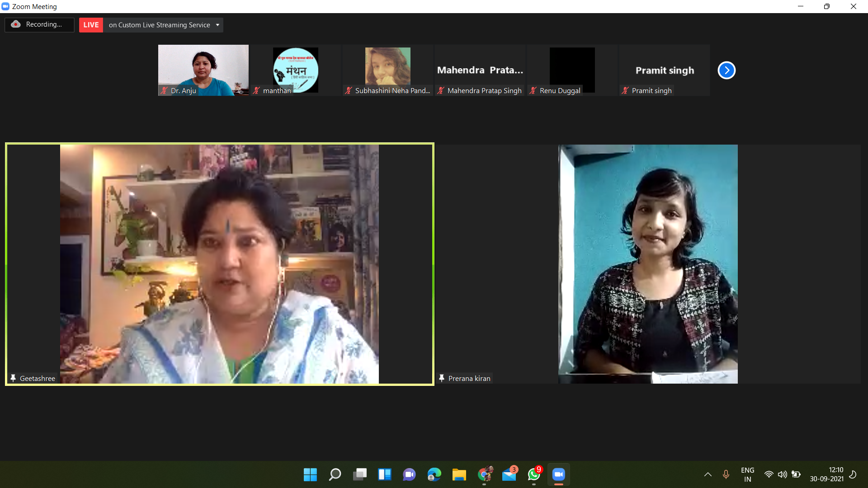This screenshot has width=868, height=488.
Task: Select the Mahendra Pratap Singh tile
Action: (480, 70)
